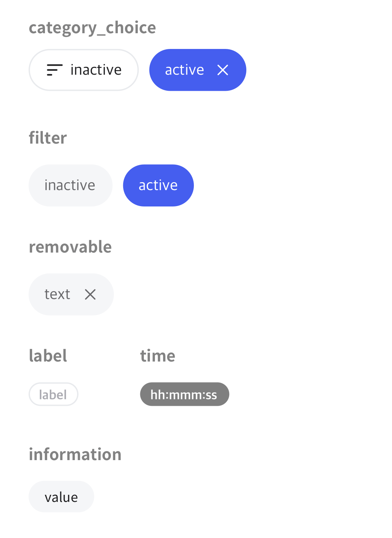The height and width of the screenshot is (538, 392).
Task: Click the value information chip
Action: click(x=61, y=497)
